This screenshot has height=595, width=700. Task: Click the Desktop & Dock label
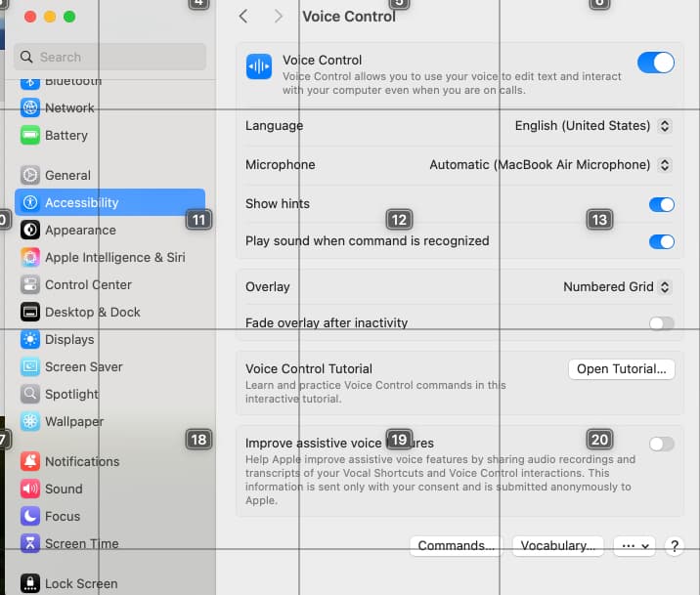(x=93, y=313)
